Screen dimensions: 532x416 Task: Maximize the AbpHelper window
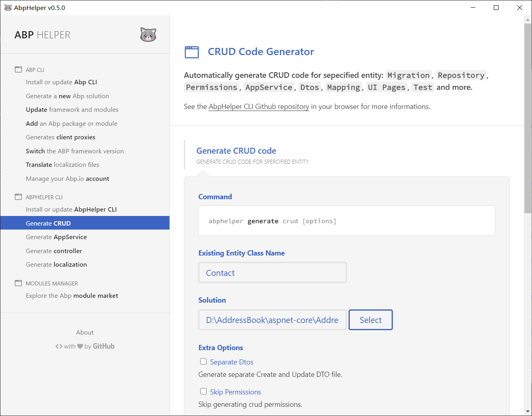coord(496,8)
